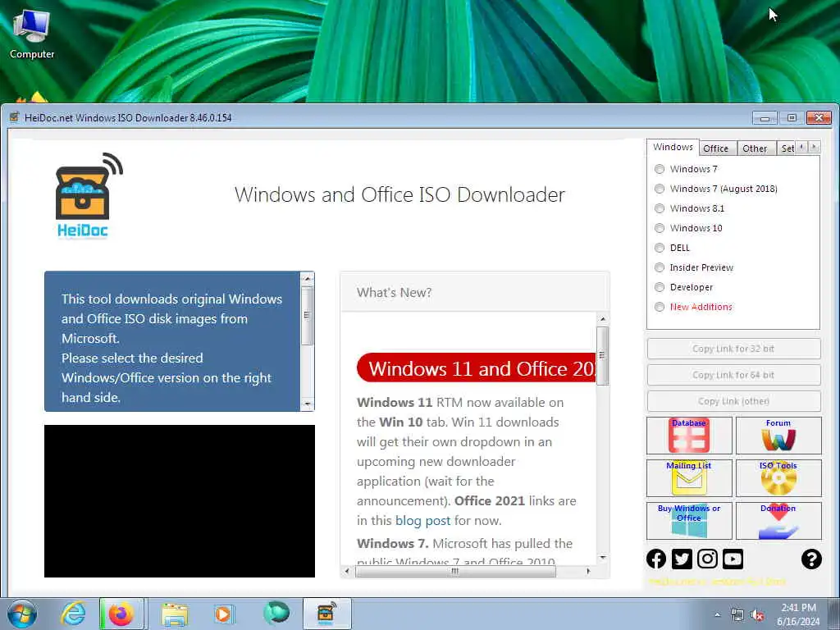Select Windows 7 (August 2018) option

pyautogui.click(x=660, y=189)
